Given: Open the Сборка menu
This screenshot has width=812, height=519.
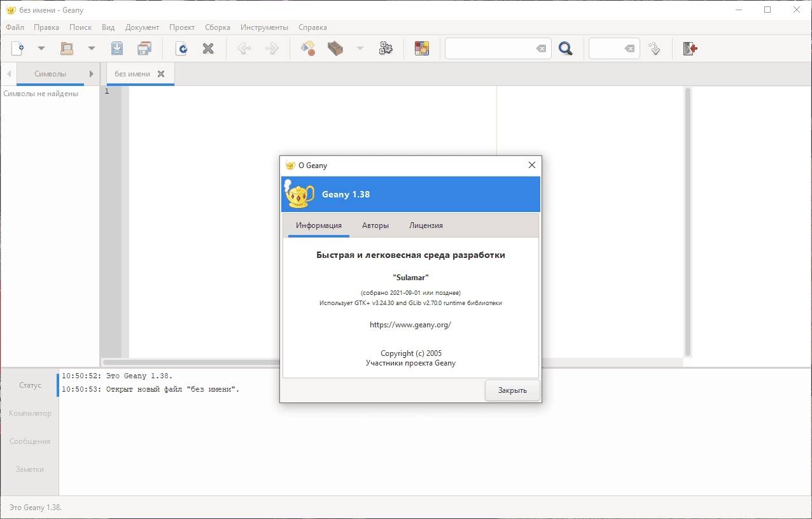Looking at the screenshot, I should pos(218,27).
